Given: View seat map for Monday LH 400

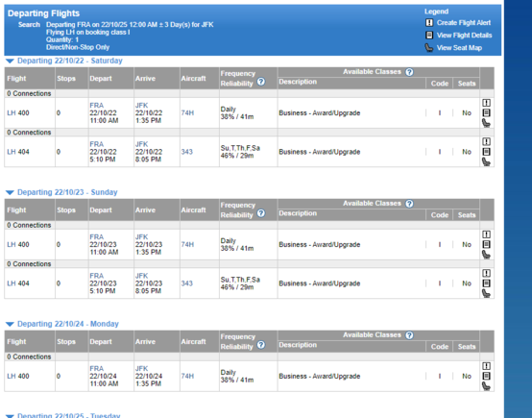Looking at the screenshot, I should coord(486,386).
